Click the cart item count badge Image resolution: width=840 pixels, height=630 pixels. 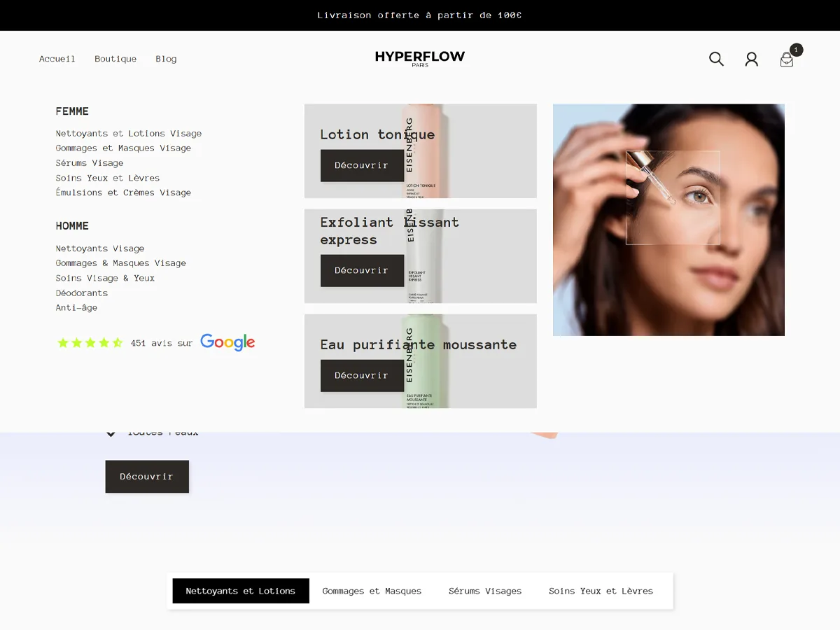(797, 50)
